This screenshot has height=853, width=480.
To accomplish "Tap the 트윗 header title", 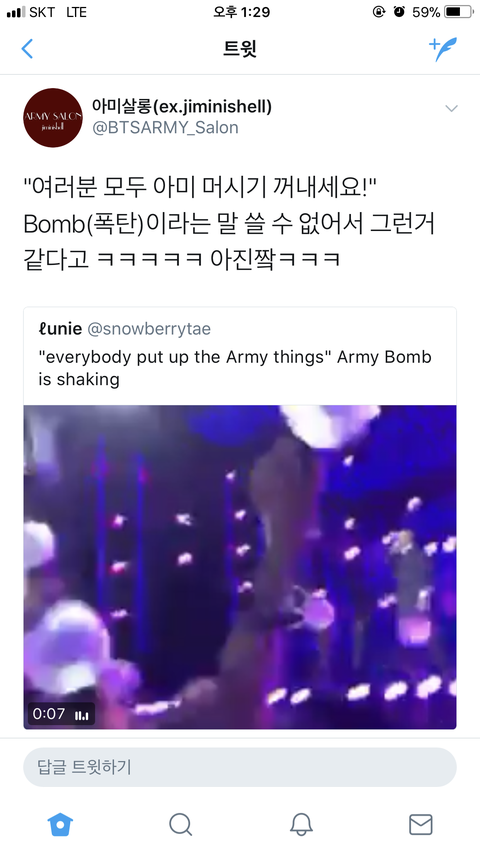I will click(x=239, y=49).
